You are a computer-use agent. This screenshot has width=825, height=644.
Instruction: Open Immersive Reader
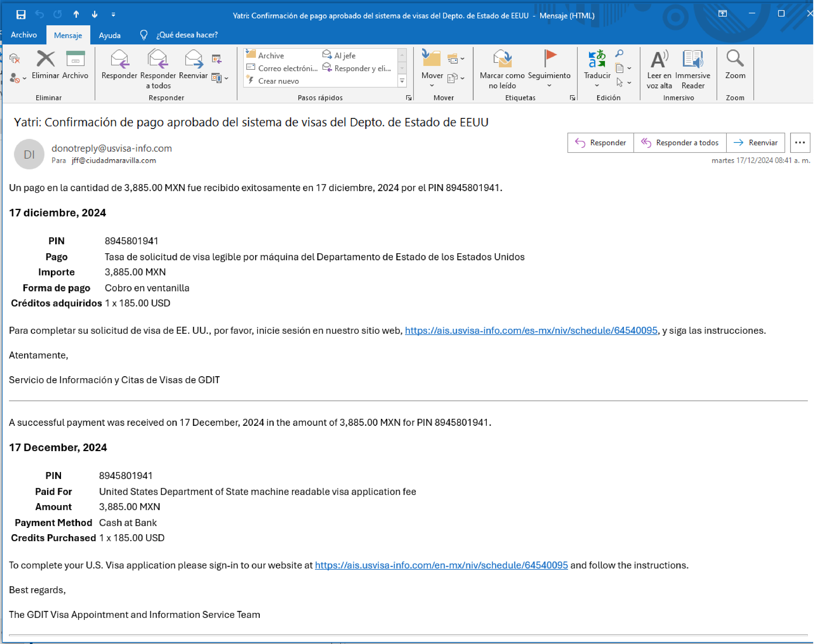click(692, 59)
